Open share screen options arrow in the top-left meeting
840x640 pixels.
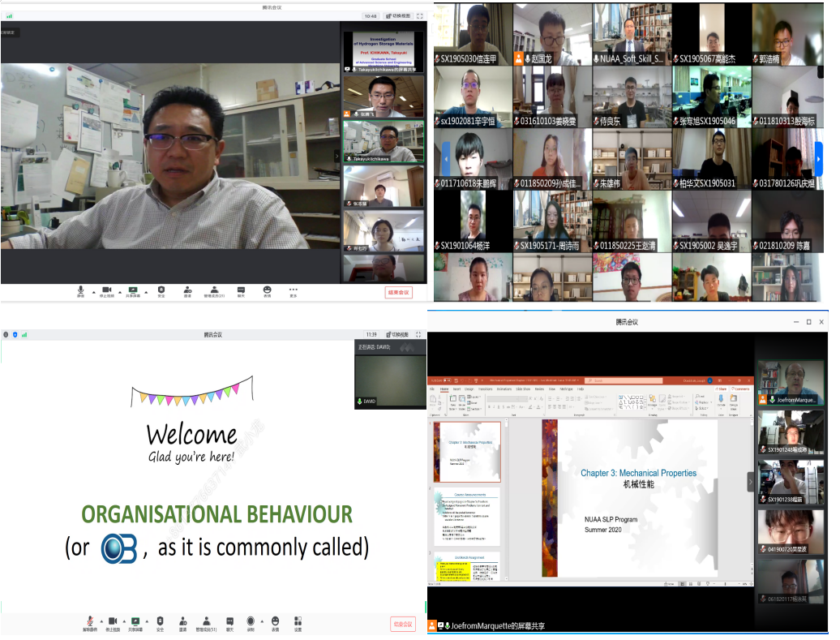tap(146, 292)
